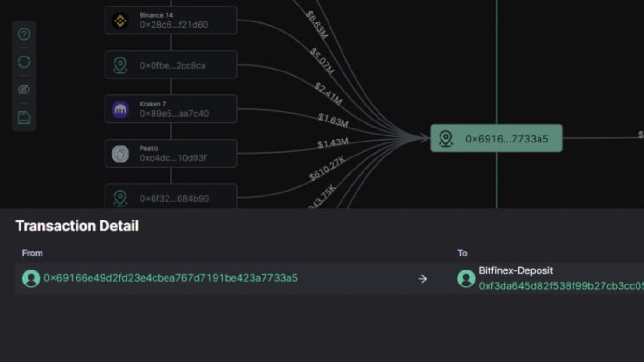Click the refresh graph icon

[x=24, y=62]
